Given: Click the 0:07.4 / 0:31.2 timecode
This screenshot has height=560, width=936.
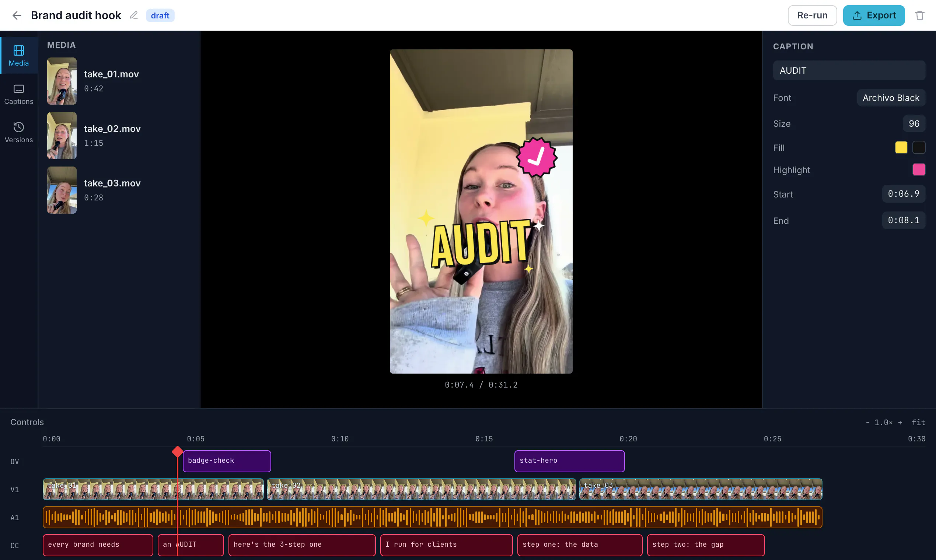Looking at the screenshot, I should pos(481,385).
